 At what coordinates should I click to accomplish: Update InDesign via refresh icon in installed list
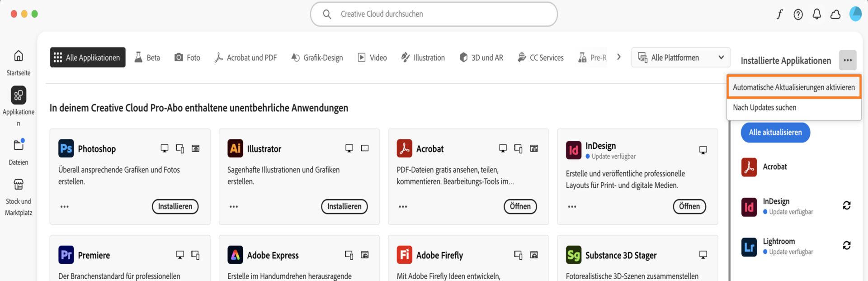(847, 205)
